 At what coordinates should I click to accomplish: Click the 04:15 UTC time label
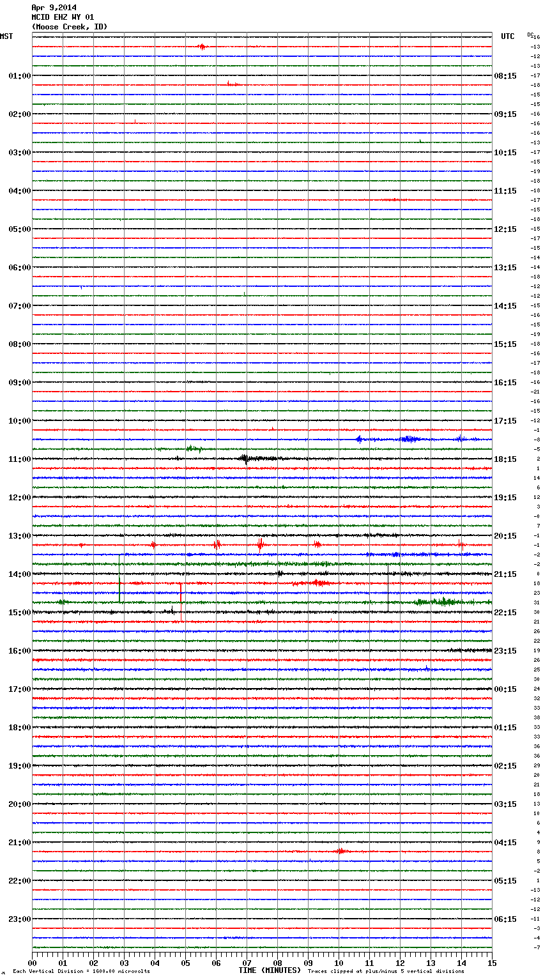click(505, 843)
